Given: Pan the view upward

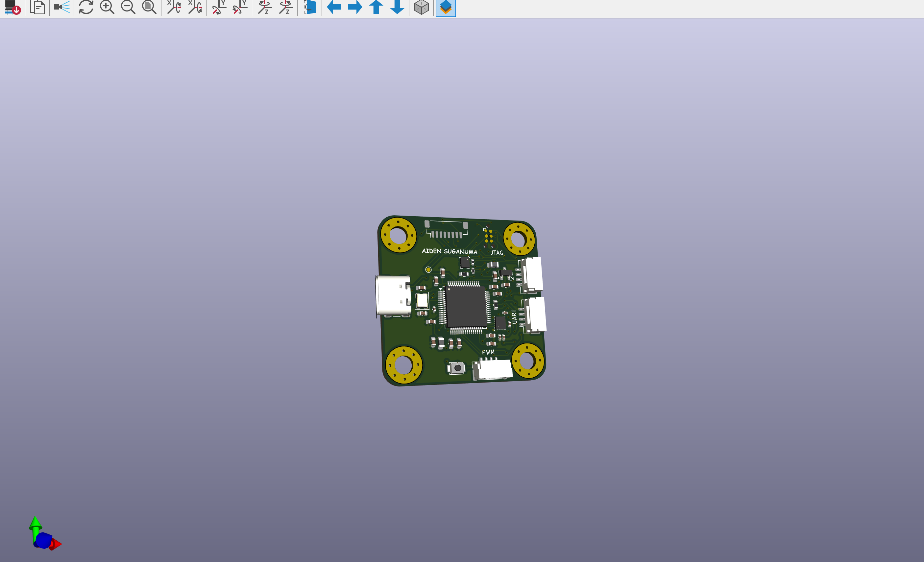Looking at the screenshot, I should [x=376, y=8].
